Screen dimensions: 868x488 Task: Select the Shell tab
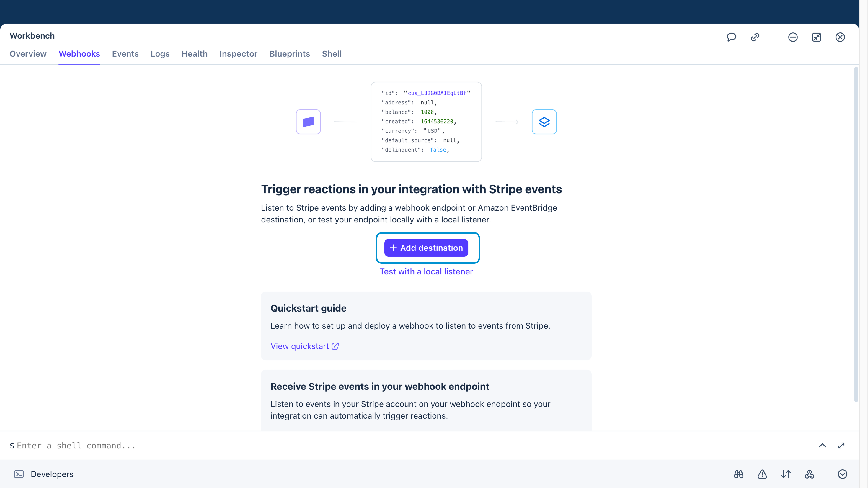point(332,54)
